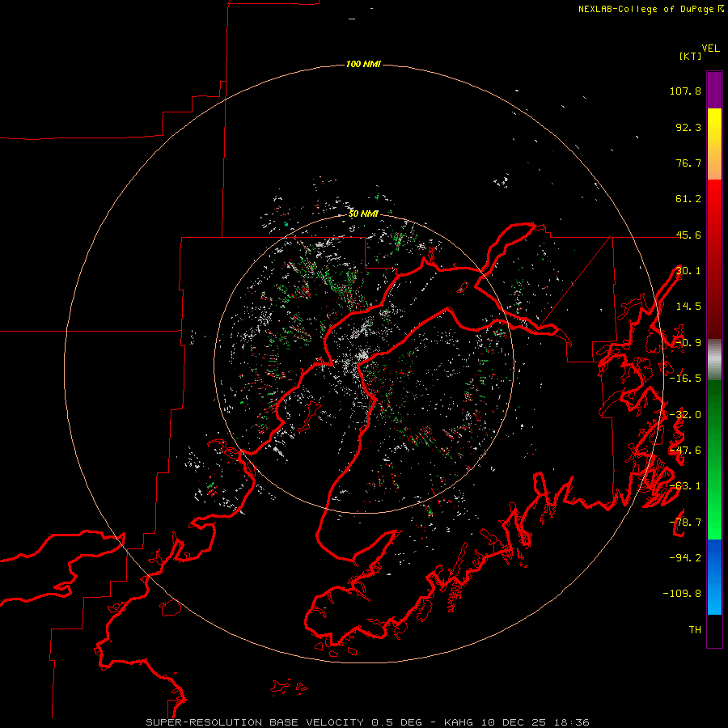The image size is (728, 728).
Task: Click the 30.1 legend value
Action: pos(688,271)
